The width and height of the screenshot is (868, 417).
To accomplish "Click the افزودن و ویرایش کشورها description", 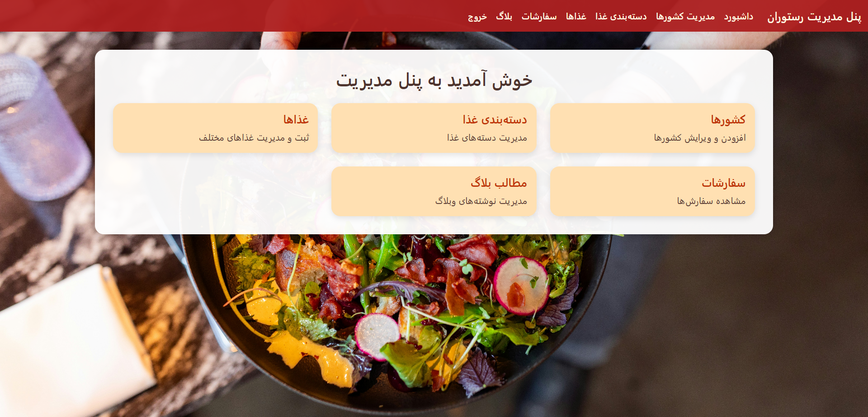I will coord(700,137).
